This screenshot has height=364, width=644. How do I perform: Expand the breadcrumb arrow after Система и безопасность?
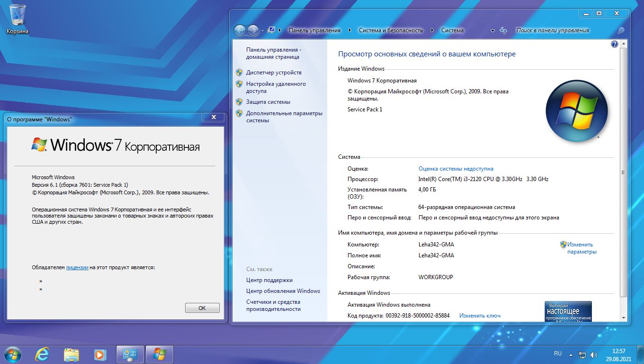[432, 30]
